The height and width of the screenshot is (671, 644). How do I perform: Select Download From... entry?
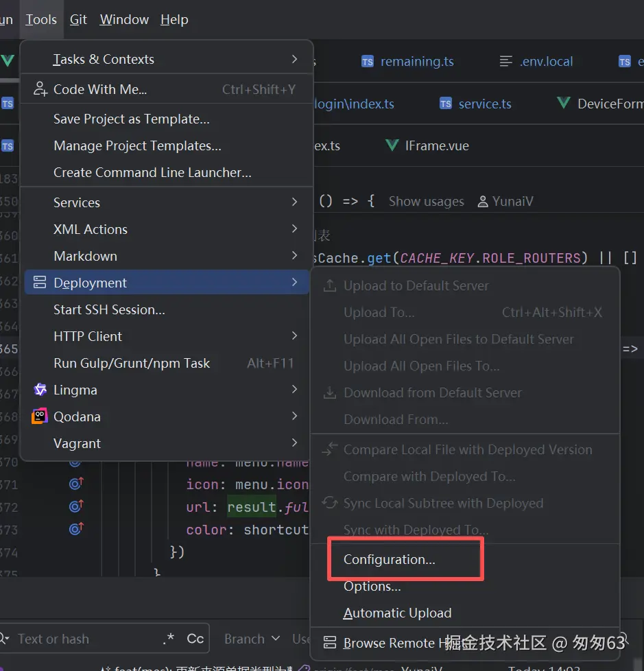465,419
